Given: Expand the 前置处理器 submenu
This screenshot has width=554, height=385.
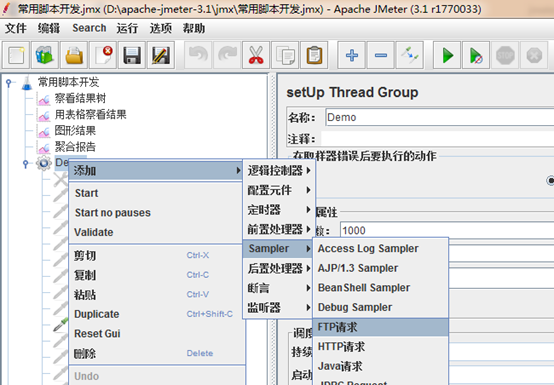Looking at the screenshot, I should point(279,229).
